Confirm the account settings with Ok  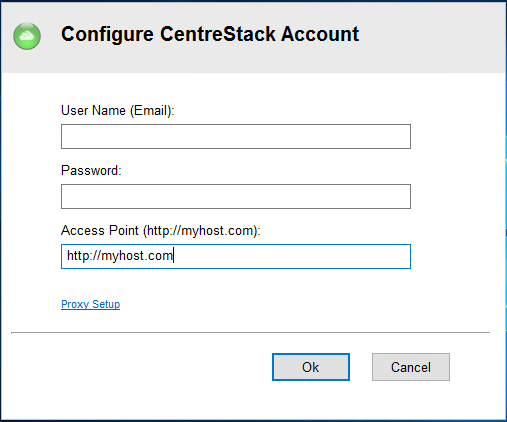coord(311,367)
